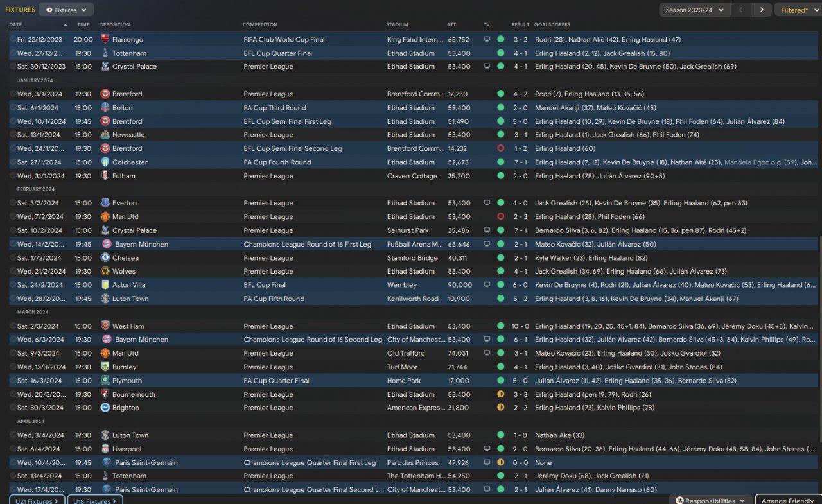Click Crystal Palace badge in the 30/12/2023 row
The width and height of the screenshot is (822, 504).
coord(105,67)
